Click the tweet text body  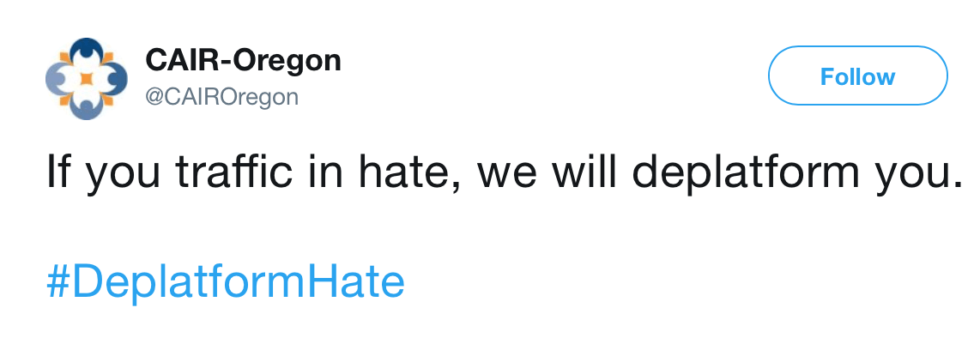pyautogui.click(x=504, y=172)
